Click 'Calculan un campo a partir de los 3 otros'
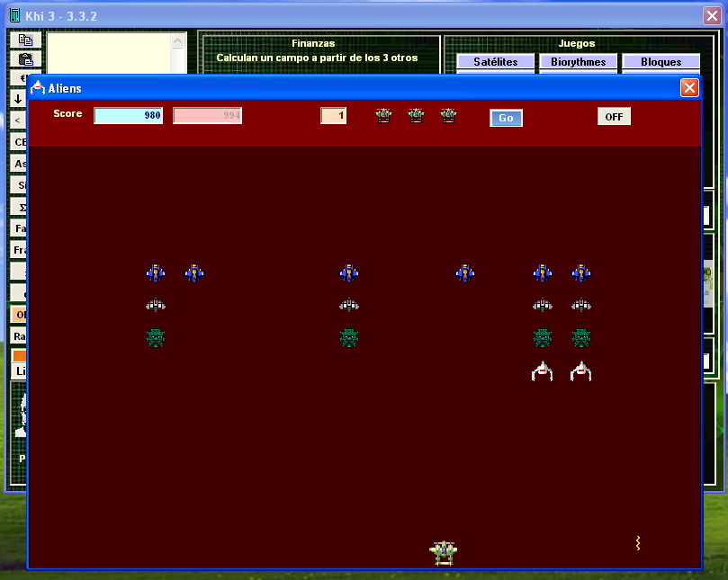The image size is (728, 580). coord(317,58)
